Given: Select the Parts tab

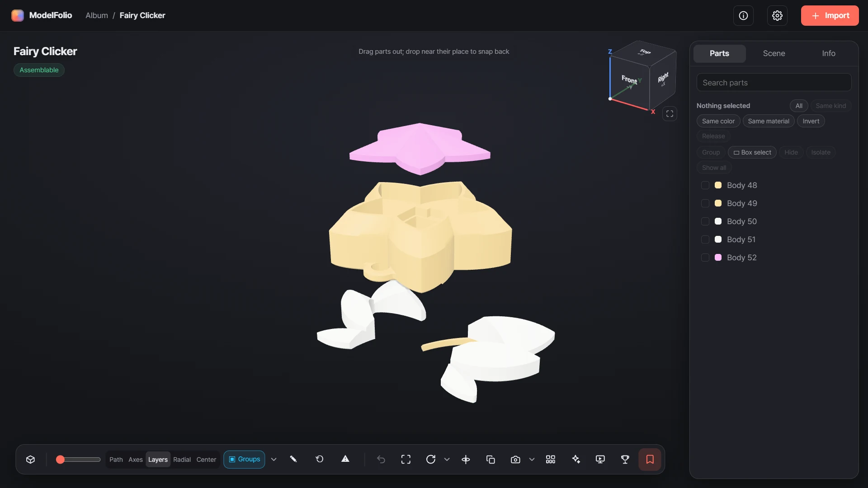Looking at the screenshot, I should tap(719, 53).
